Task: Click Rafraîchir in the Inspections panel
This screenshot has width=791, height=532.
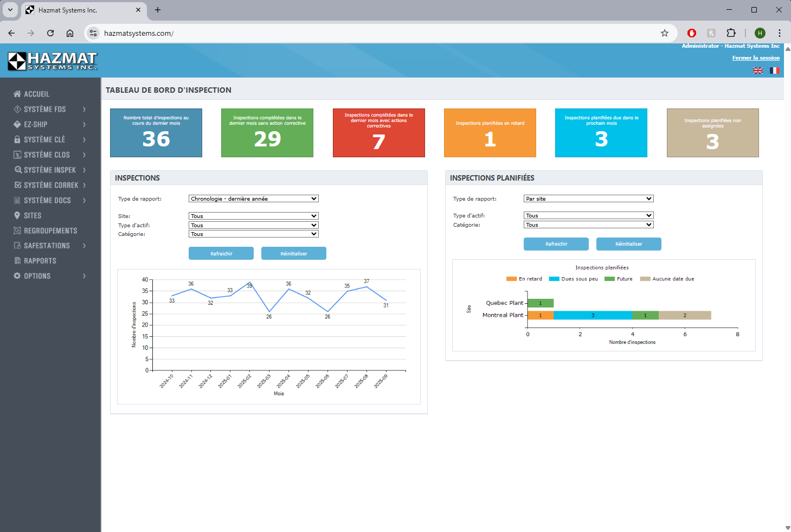Action: tap(221, 253)
